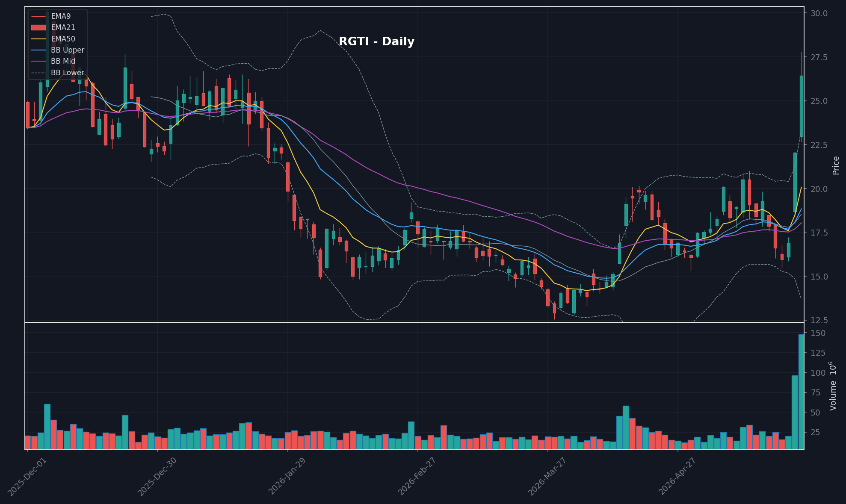Image resolution: width=846 pixels, height=504 pixels.
Task: Click the red EMA21 legend swatch
Action: pos(38,27)
